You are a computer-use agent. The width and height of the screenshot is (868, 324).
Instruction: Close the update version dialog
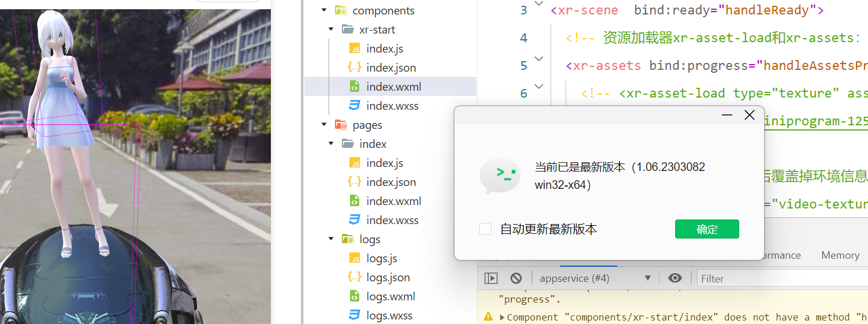pos(750,115)
